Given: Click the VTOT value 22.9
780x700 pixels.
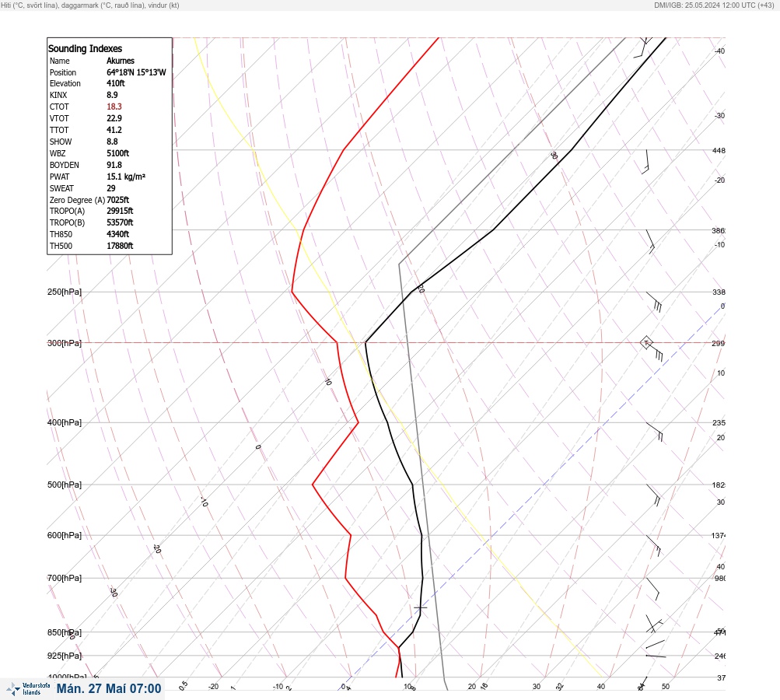Looking at the screenshot, I should click(x=114, y=118).
